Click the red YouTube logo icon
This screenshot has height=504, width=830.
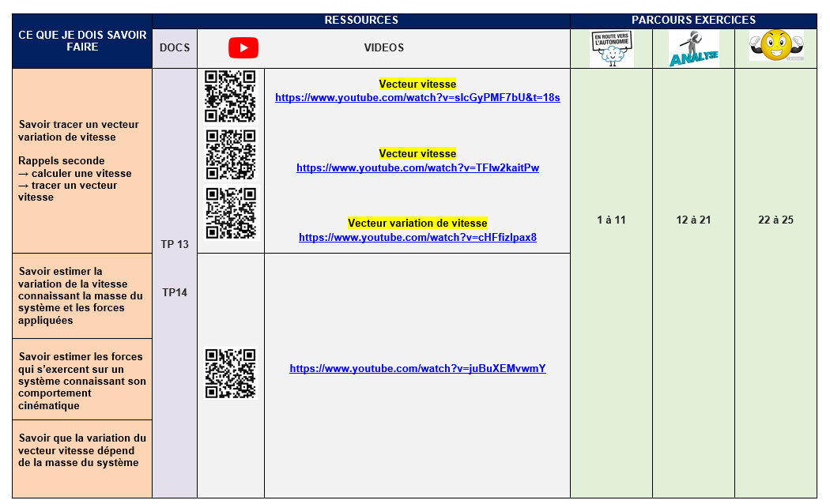click(243, 48)
